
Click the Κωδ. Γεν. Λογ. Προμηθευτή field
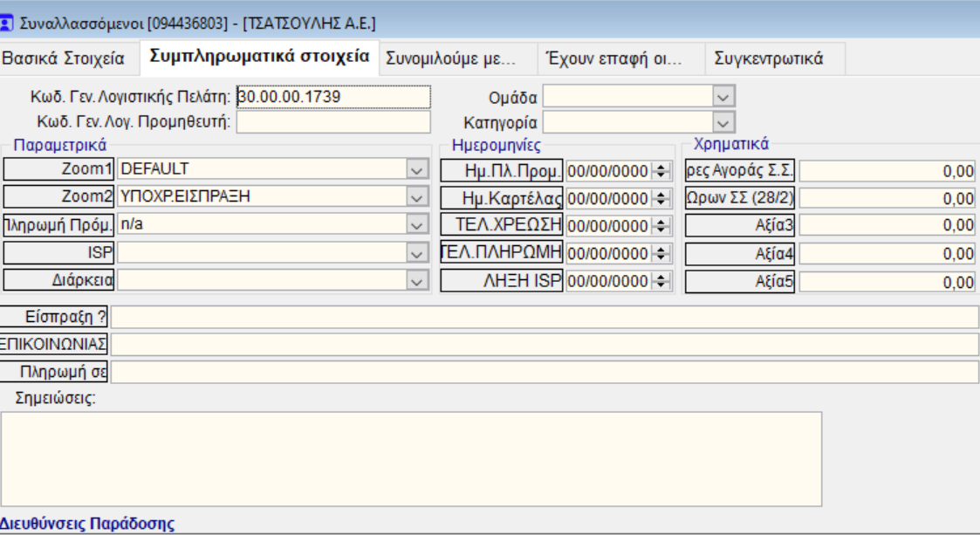point(333,122)
